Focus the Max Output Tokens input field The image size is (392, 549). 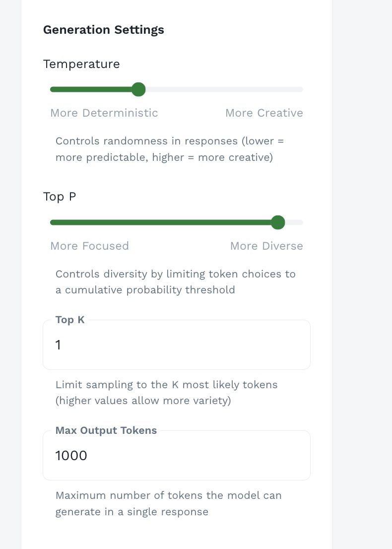click(x=176, y=456)
